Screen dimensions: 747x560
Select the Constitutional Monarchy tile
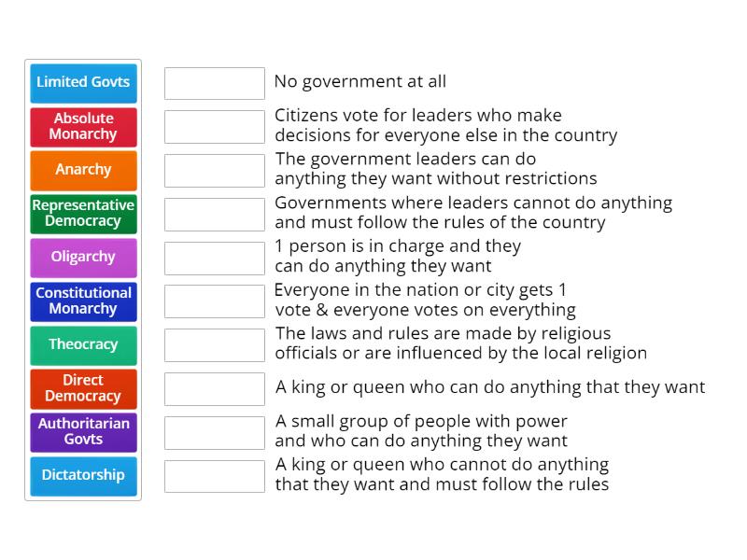pos(82,301)
